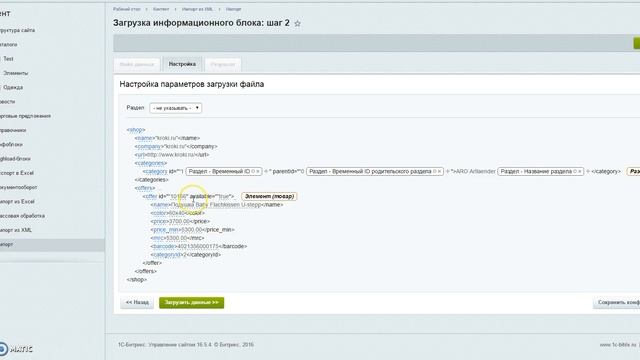This screenshot has height=360, width=640.
Task: Click the 'Элемент (товар)' label chip
Action: coord(269,196)
